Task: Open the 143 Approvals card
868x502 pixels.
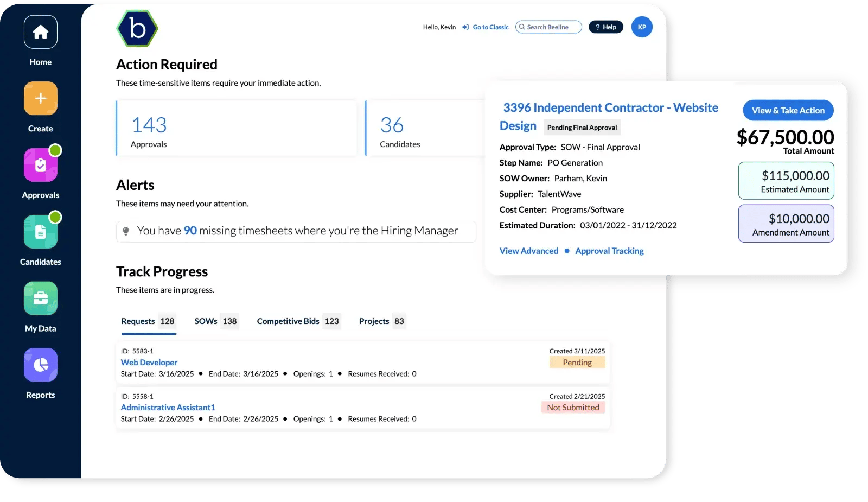Action: click(237, 129)
